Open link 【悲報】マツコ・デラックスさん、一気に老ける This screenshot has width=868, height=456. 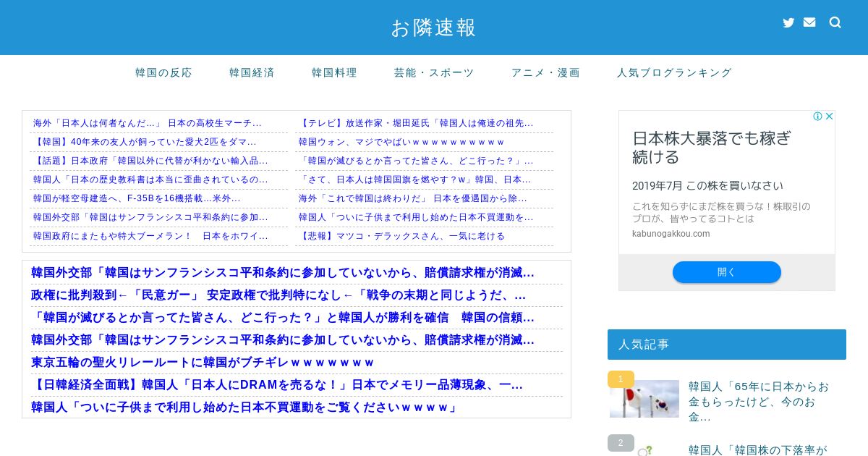pos(401,236)
